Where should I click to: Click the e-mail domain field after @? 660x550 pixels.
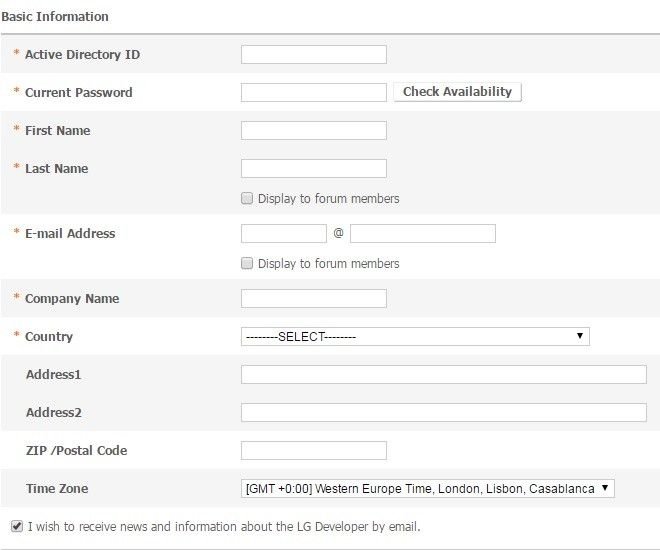pos(423,234)
